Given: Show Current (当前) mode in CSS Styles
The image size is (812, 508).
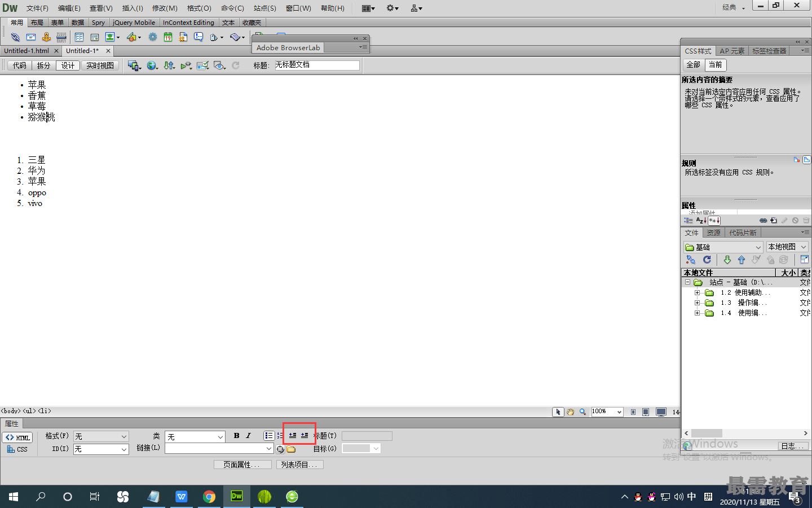Looking at the screenshot, I should 716,65.
